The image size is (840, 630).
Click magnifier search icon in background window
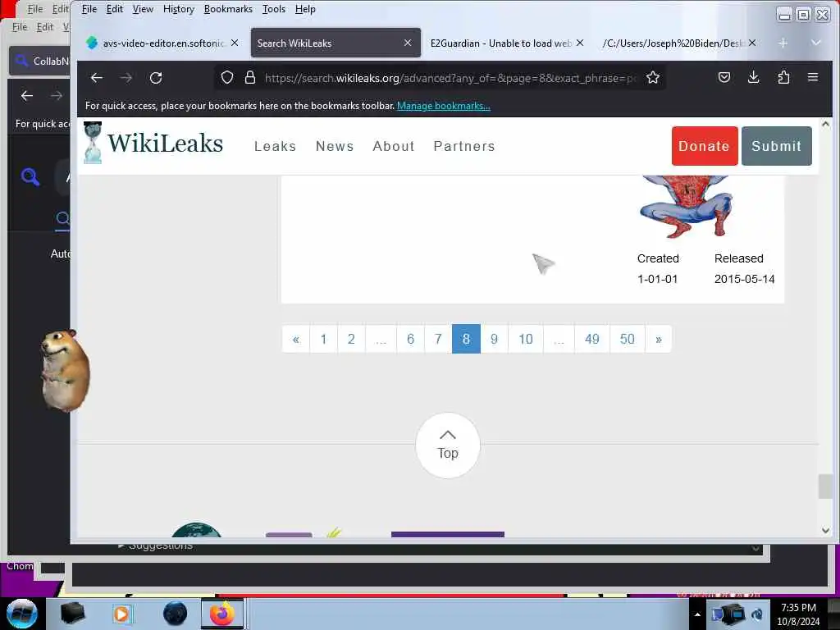(x=30, y=176)
